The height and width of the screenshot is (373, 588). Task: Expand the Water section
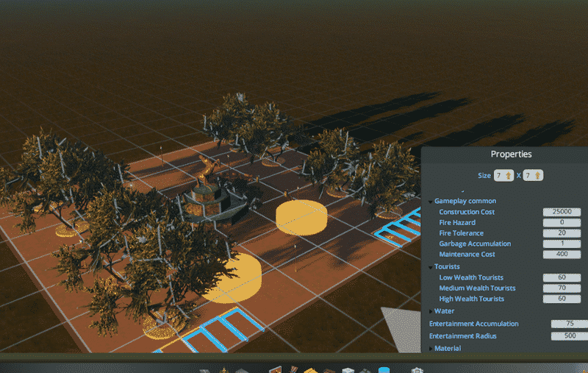(431, 311)
